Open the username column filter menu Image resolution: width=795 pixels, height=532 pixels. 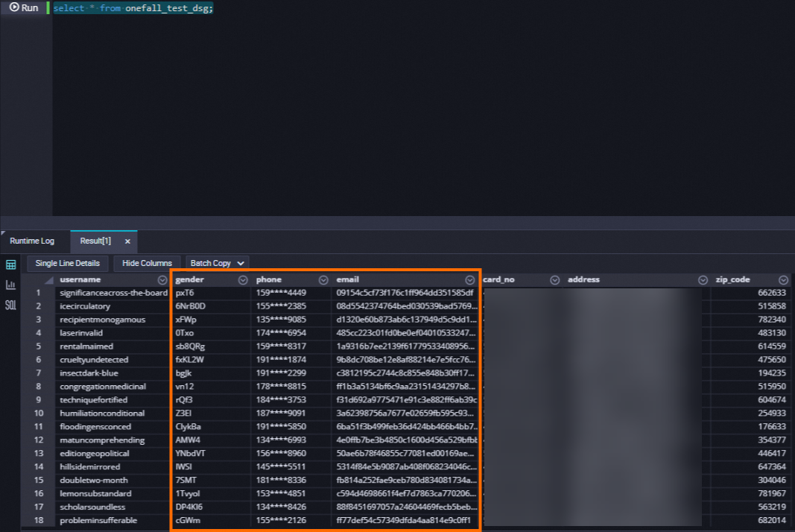pyautogui.click(x=162, y=280)
